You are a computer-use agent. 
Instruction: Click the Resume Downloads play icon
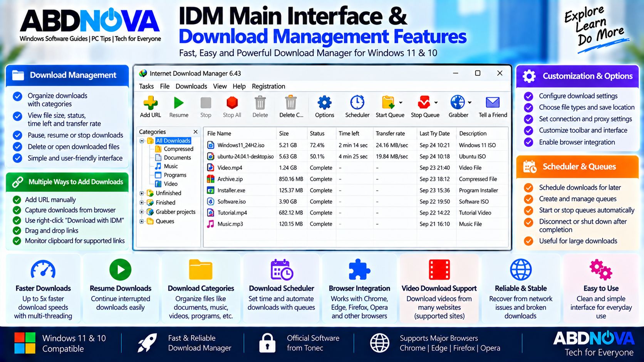click(x=120, y=270)
